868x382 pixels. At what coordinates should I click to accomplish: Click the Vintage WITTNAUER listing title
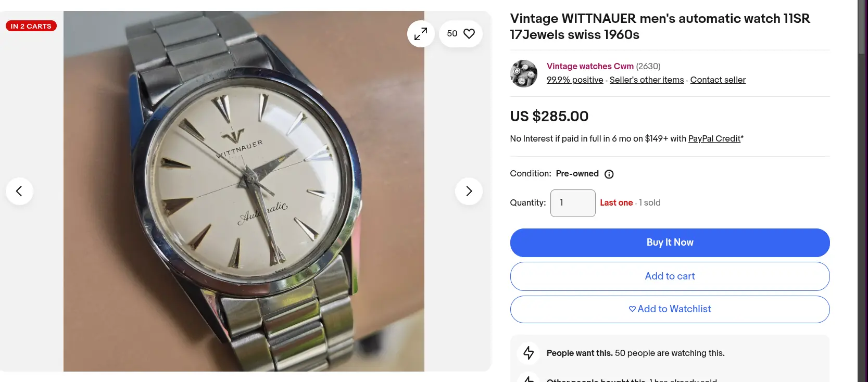pyautogui.click(x=660, y=27)
